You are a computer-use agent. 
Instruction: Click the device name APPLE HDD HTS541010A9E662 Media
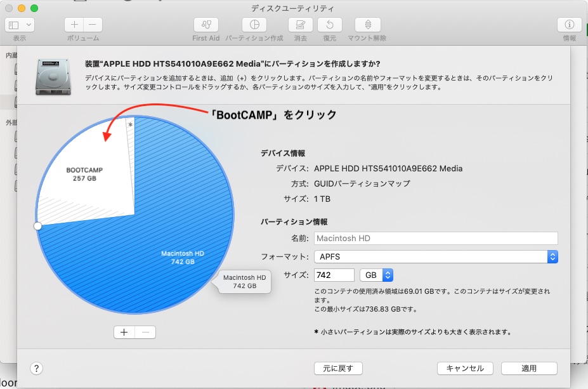tap(388, 168)
